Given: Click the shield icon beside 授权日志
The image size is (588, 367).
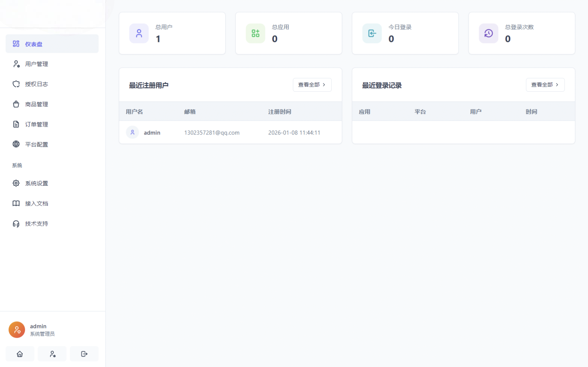Looking at the screenshot, I should (x=16, y=84).
